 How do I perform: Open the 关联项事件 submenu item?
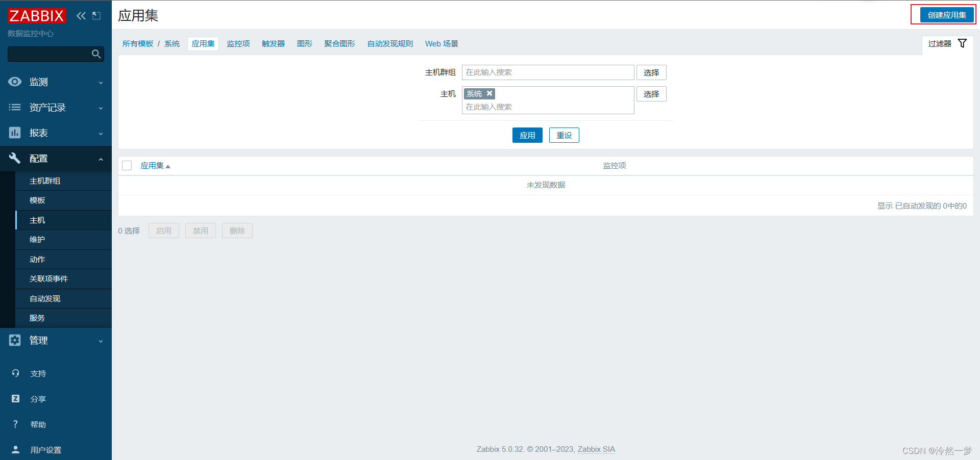63,279
